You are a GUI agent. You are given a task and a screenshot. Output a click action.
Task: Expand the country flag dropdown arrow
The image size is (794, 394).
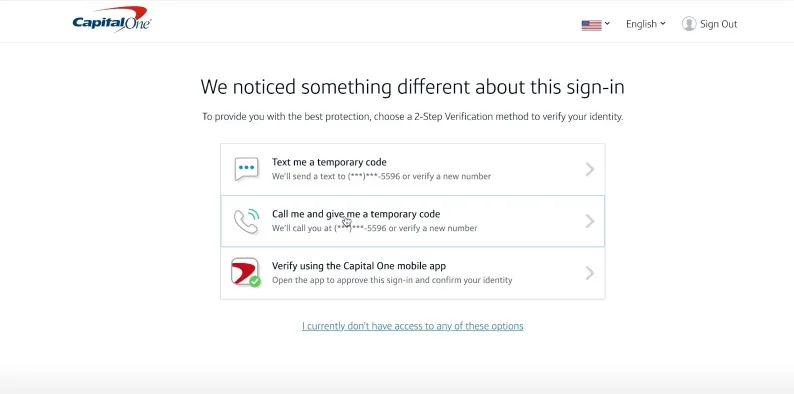click(x=607, y=23)
